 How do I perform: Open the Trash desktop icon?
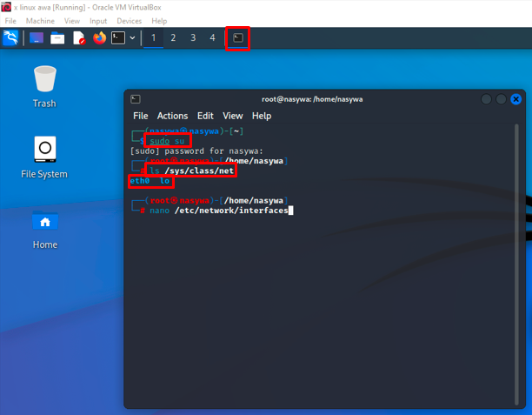coord(45,87)
